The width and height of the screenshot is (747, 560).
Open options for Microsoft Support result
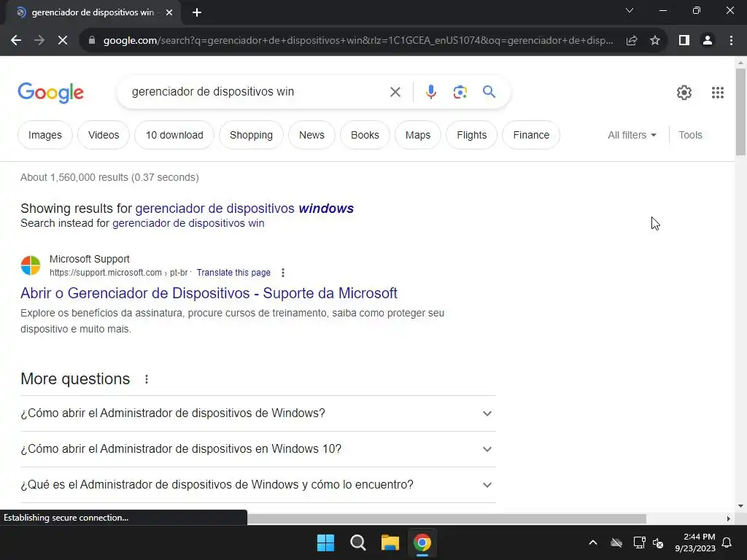pos(283,273)
